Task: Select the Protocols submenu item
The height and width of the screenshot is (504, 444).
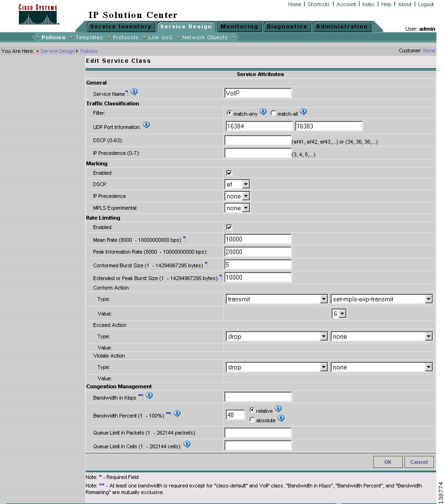Action: [x=125, y=37]
